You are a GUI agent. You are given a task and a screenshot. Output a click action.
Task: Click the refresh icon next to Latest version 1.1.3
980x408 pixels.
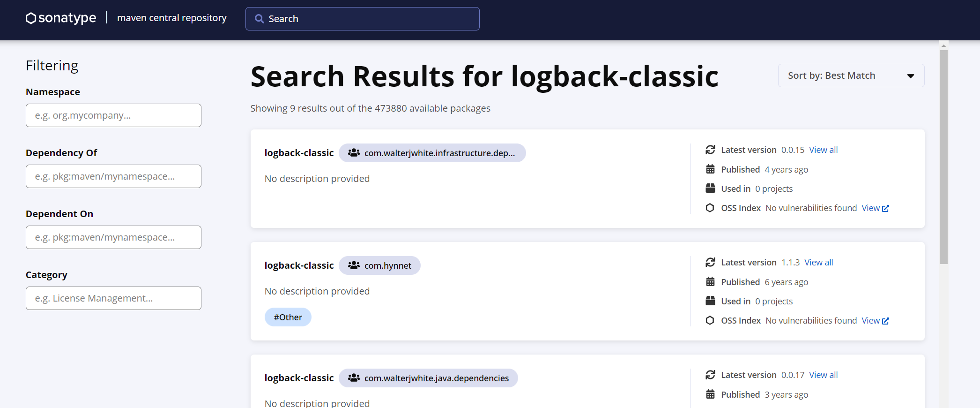[710, 262]
